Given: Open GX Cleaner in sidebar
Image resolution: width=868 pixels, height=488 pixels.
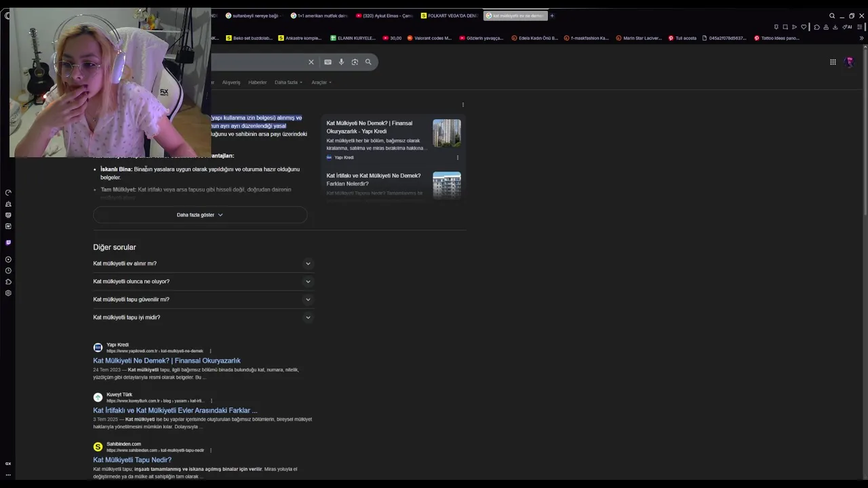Looking at the screenshot, I should [x=8, y=204].
